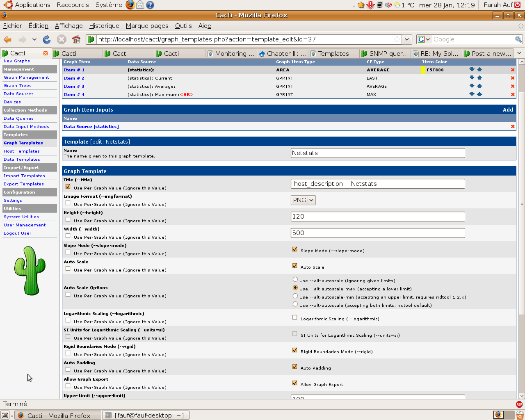Open the search engine selector dropdown
The width and height of the screenshot is (525, 420).
tap(425, 39)
